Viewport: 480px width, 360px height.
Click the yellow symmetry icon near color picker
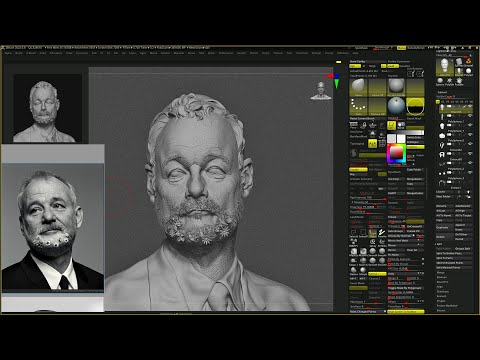[x=373, y=144]
